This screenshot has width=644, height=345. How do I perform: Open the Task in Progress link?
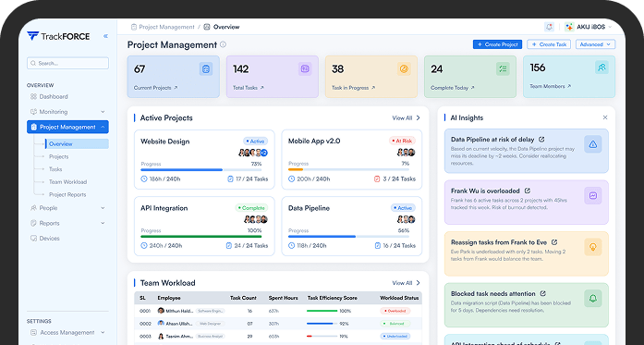coord(353,88)
